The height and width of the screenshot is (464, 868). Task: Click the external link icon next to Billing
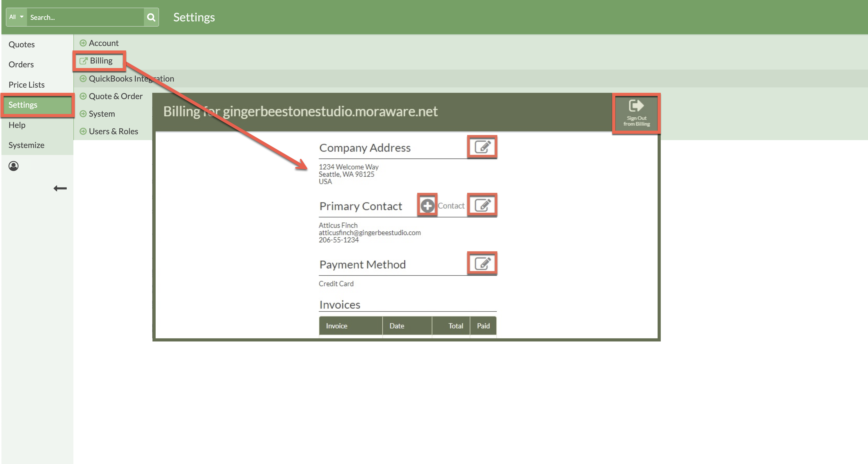pyautogui.click(x=83, y=61)
